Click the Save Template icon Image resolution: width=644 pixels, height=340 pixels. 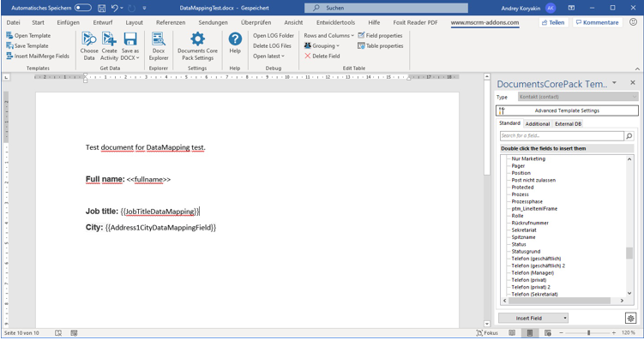click(9, 46)
